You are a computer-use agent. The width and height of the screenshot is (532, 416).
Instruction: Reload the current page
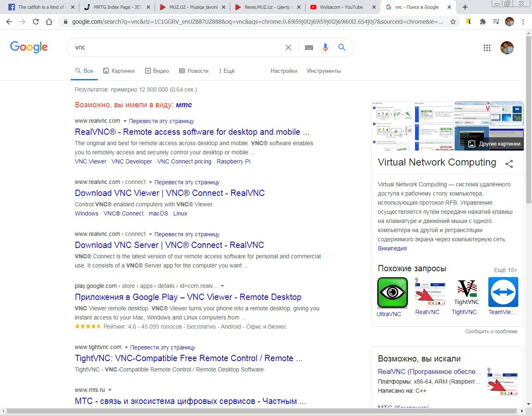coord(36,22)
